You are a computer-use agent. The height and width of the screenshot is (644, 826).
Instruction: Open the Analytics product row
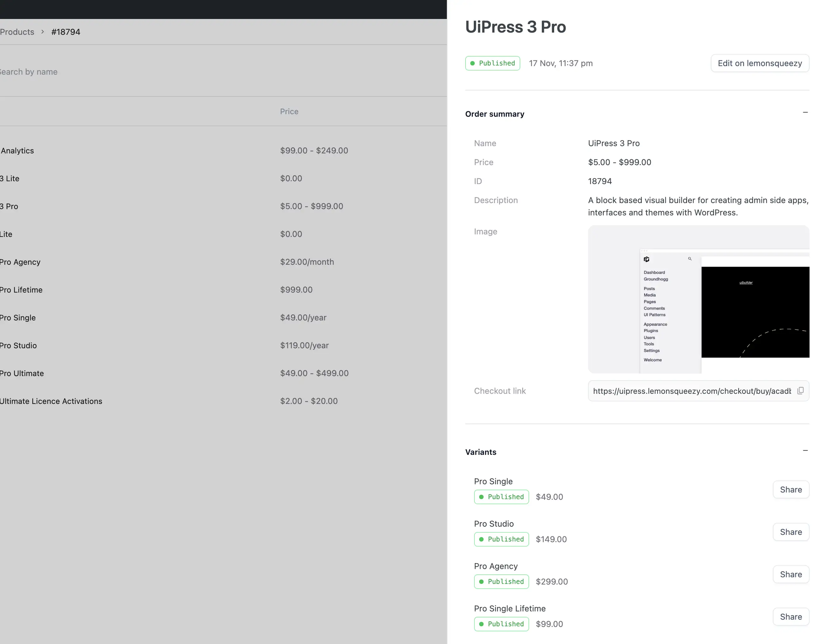[x=17, y=151]
